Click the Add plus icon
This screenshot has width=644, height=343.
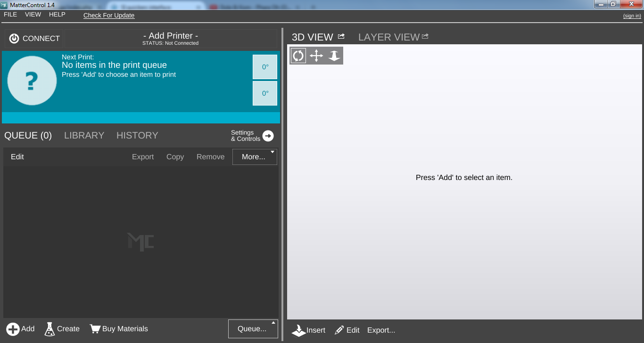point(13,329)
